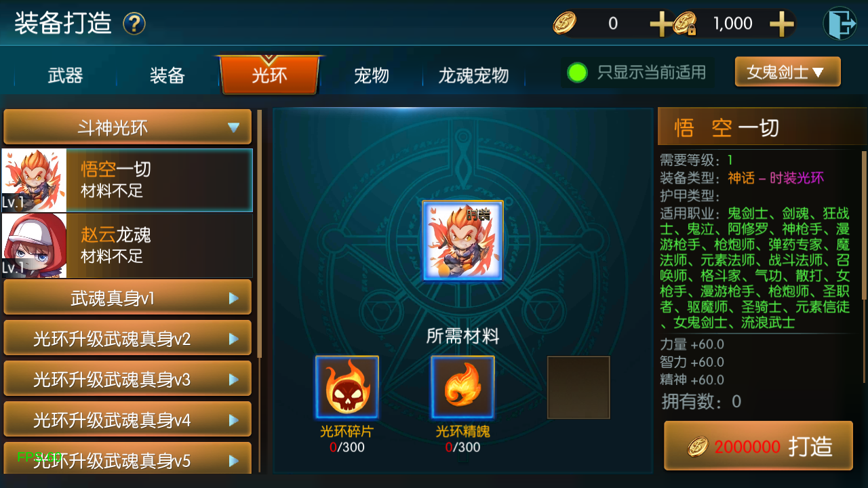Expand the 武魂真身v1 category
This screenshot has width=868, height=488.
(127, 298)
